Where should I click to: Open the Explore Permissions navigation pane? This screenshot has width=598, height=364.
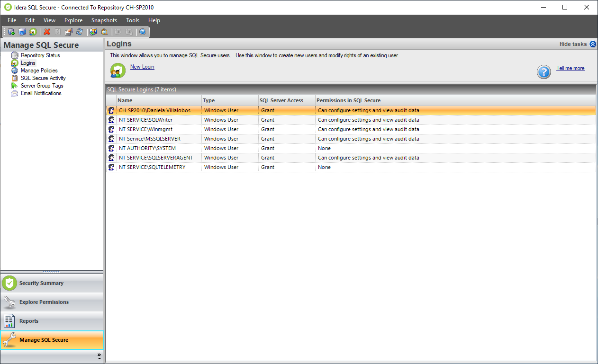point(52,302)
